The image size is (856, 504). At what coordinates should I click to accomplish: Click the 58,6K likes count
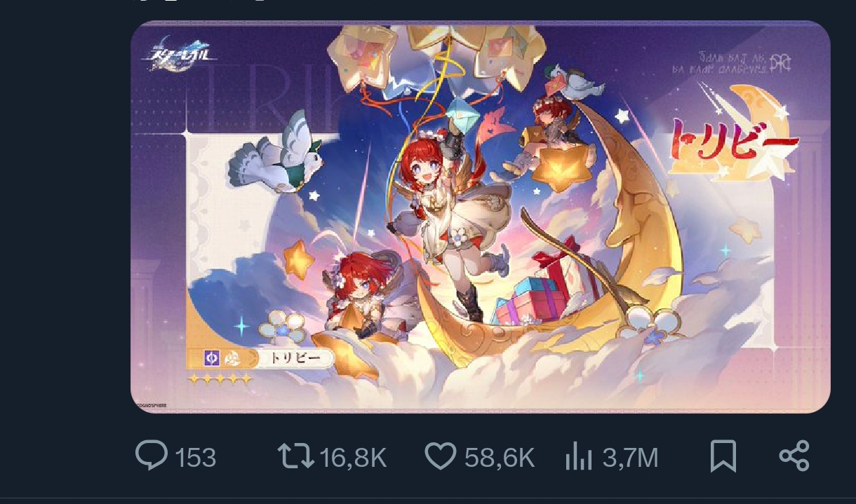coord(500,458)
